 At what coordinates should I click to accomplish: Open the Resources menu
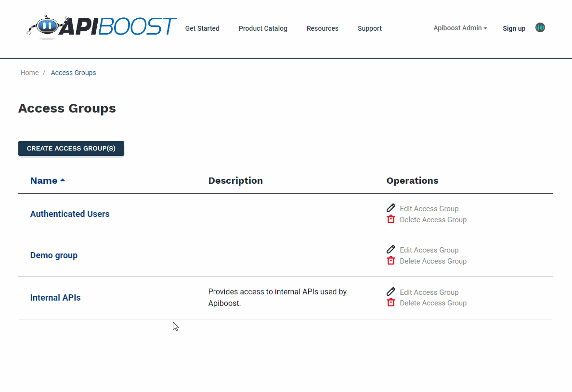(322, 28)
